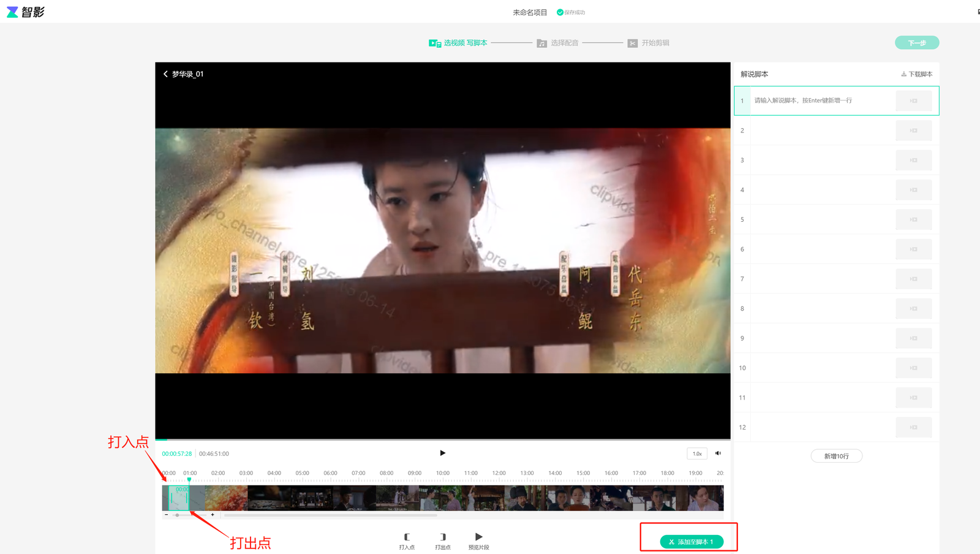Preview the clip using the 预览片段 button
980x554 pixels.
[x=479, y=541]
